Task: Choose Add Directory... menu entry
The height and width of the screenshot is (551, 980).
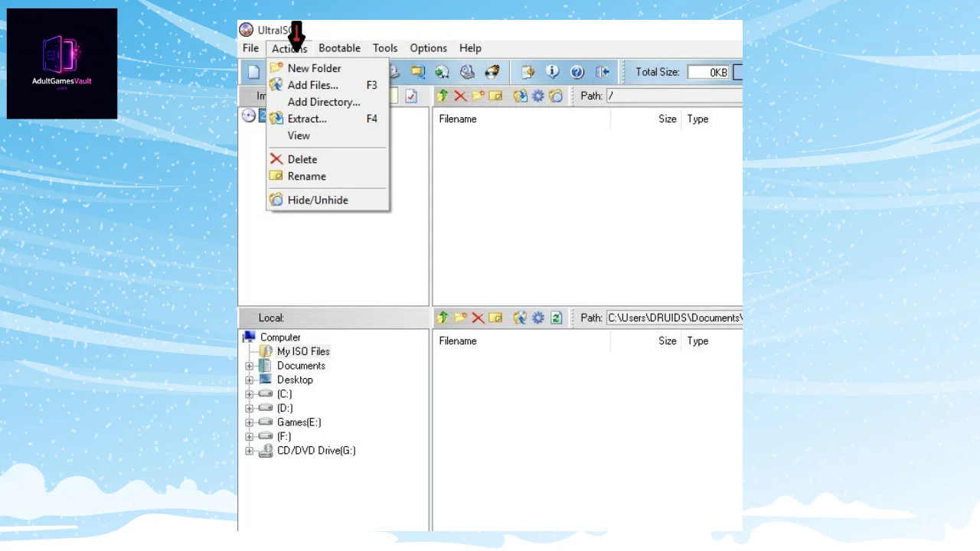Action: coord(328,102)
